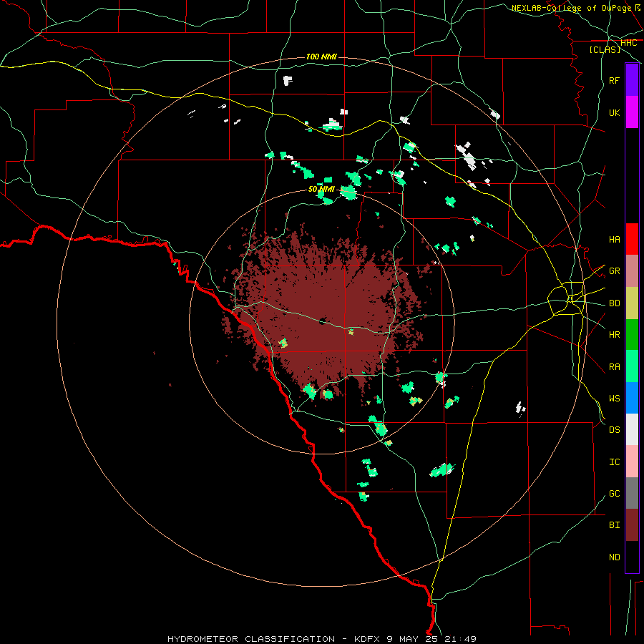
Task: Click the ND black legend swatch
Action: (632, 557)
